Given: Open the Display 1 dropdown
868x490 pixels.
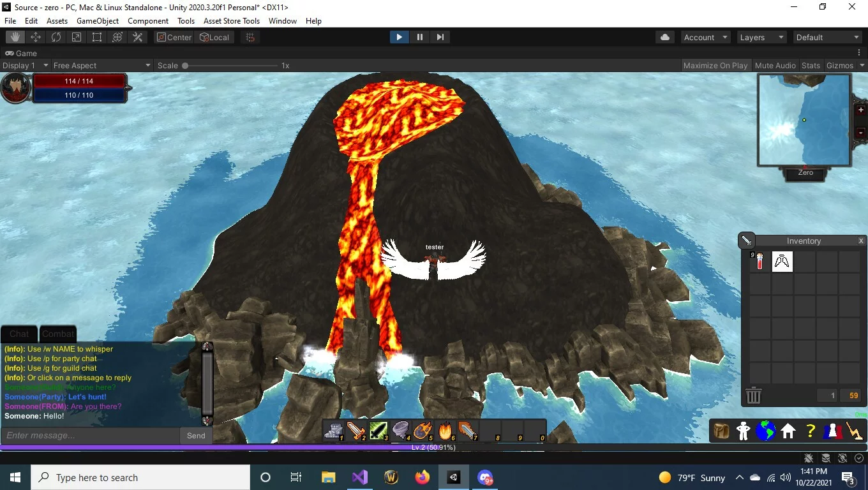Looking at the screenshot, I should point(26,65).
